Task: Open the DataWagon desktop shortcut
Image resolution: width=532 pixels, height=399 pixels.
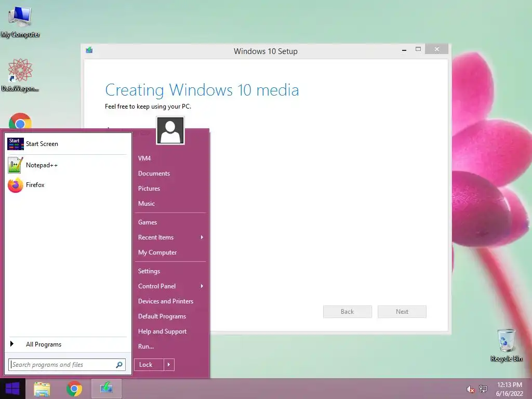Action: [x=20, y=75]
